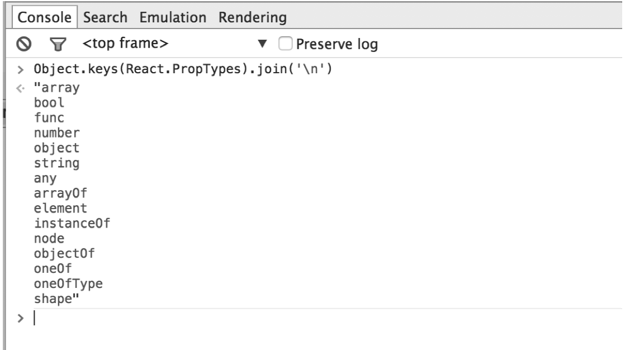Open the Rendering tab
The height and width of the screenshot is (350, 644).
point(253,17)
